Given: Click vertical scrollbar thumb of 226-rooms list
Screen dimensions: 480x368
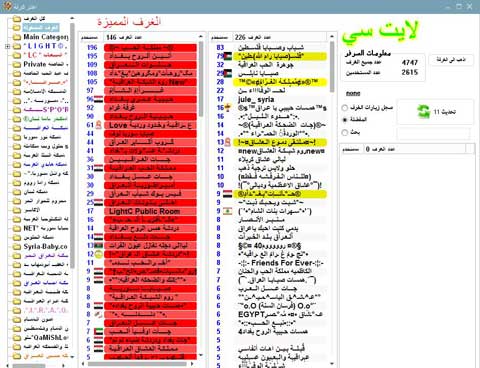Looking at the screenshot, I should 332,67.
